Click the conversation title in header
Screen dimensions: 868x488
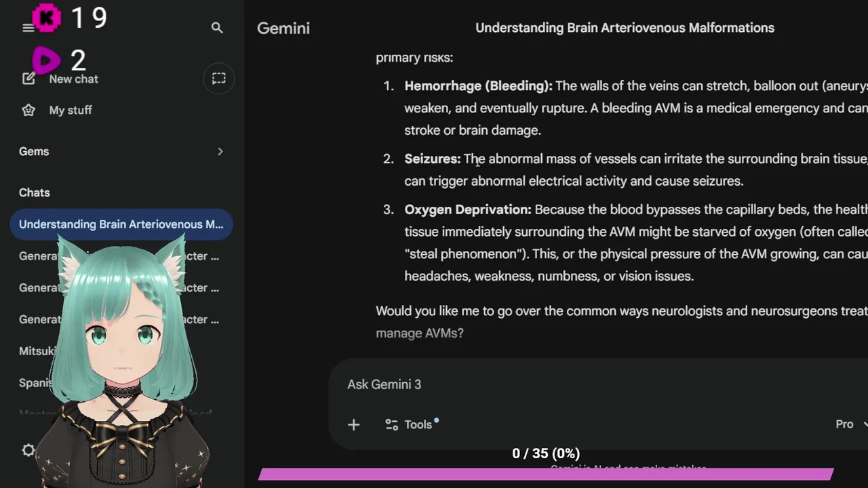point(625,28)
